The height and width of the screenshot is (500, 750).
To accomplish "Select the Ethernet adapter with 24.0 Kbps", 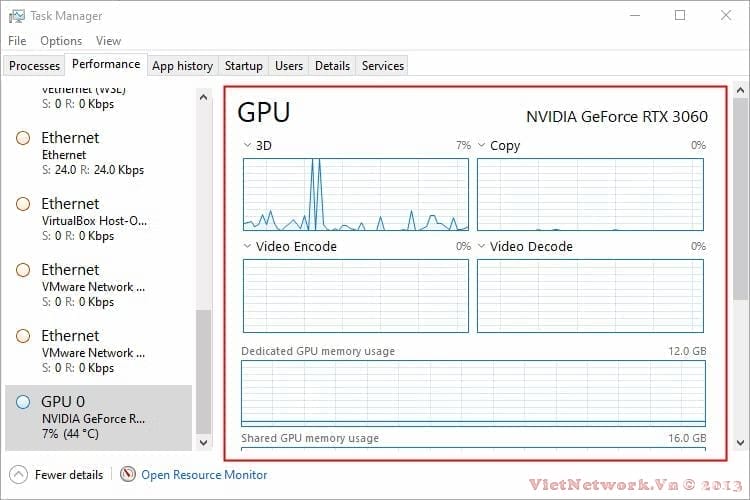I will point(23,138).
